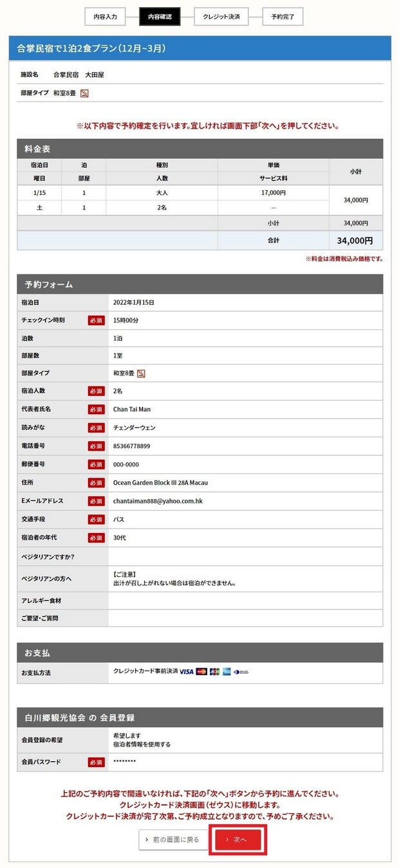Click the masked member password value
This screenshot has height=868, width=399.
[124, 762]
